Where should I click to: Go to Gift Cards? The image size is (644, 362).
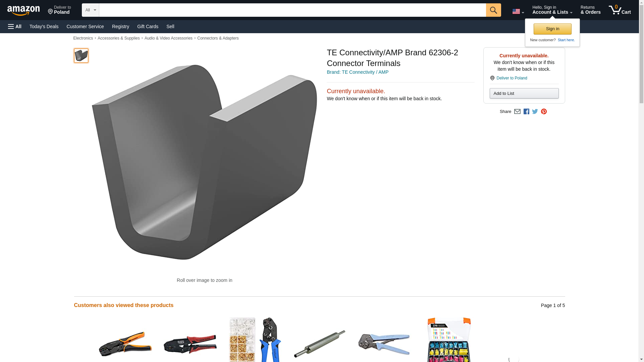(x=148, y=26)
